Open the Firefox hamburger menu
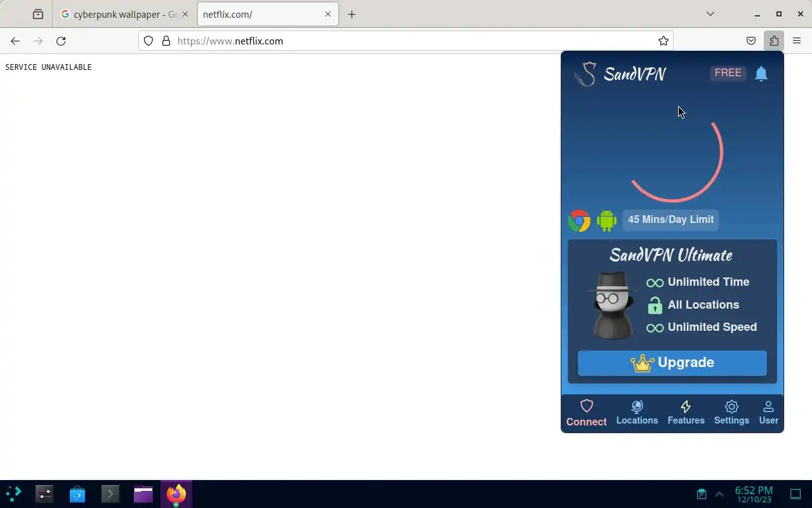Image resolution: width=812 pixels, height=508 pixels. [797, 41]
